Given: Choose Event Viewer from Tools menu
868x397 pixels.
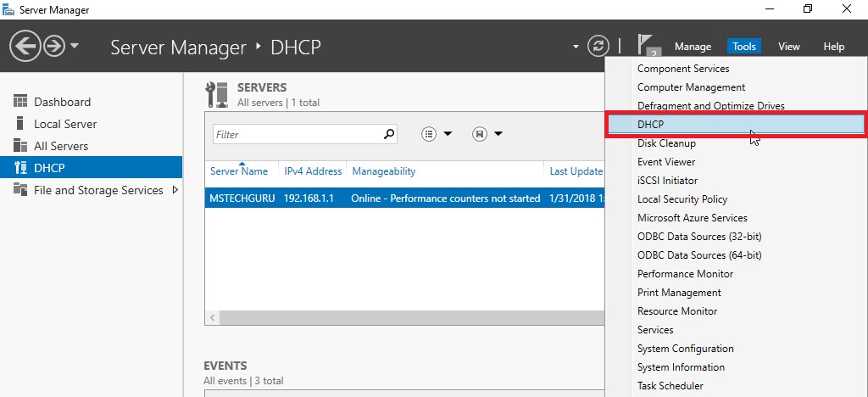Looking at the screenshot, I should click(x=666, y=162).
